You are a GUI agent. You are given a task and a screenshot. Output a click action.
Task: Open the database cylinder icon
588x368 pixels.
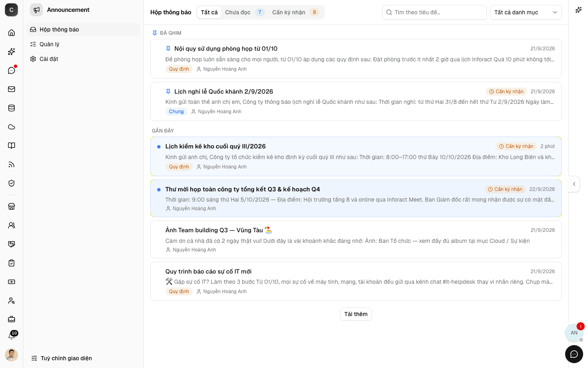click(x=11, y=108)
